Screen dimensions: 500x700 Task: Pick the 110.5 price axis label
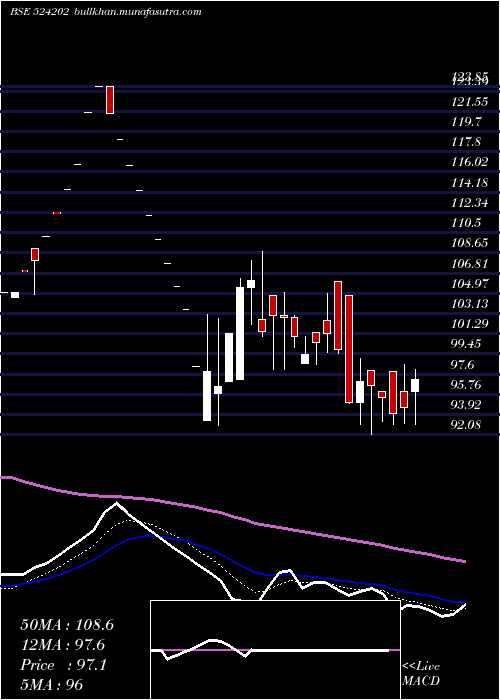pos(466,223)
